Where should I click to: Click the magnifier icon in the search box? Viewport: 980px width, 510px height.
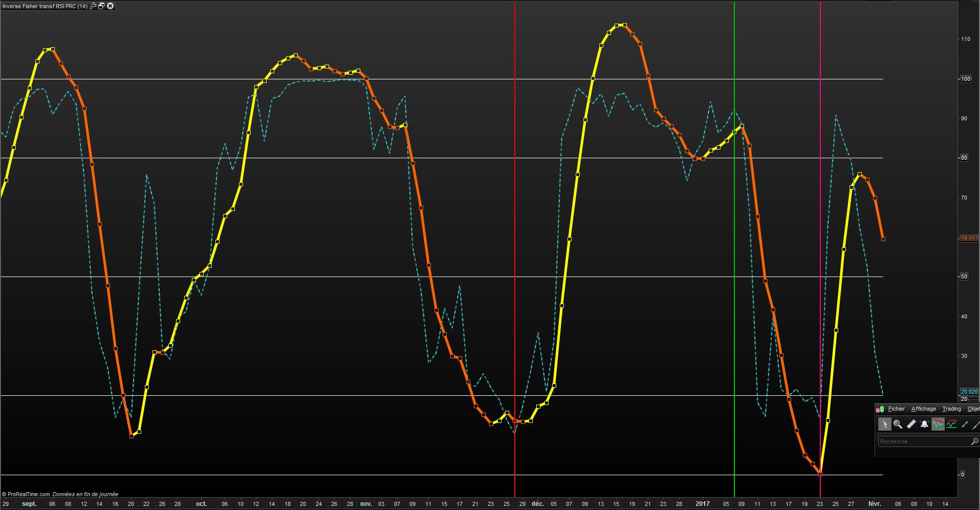974,441
